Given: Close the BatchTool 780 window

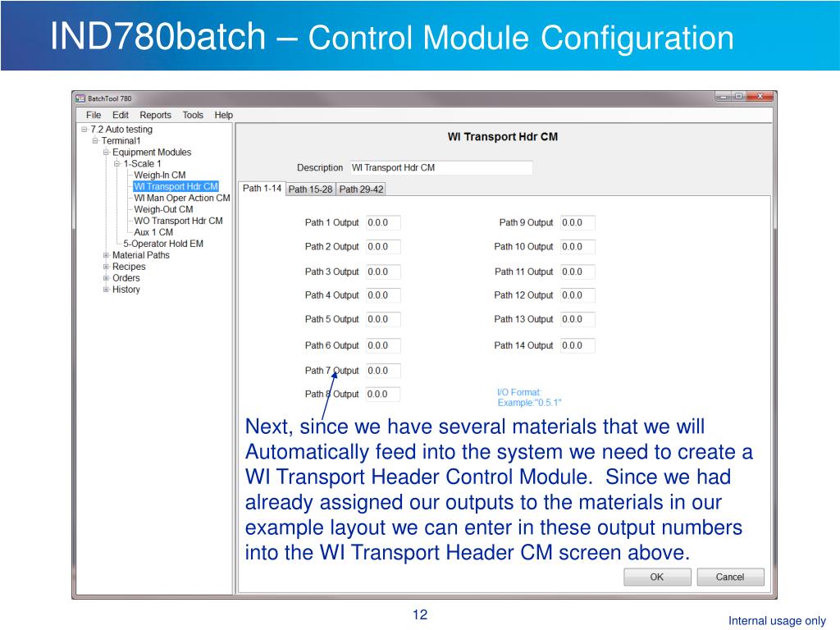Looking at the screenshot, I should (x=760, y=97).
